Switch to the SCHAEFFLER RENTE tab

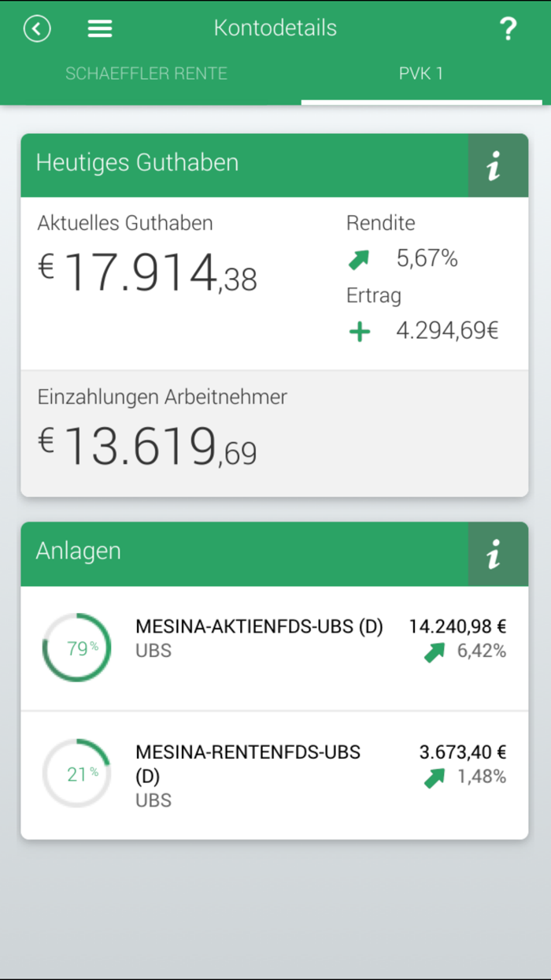pyautogui.click(x=146, y=73)
